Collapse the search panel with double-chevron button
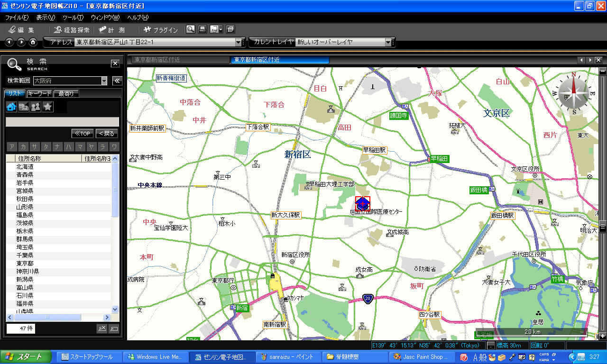 point(117,81)
